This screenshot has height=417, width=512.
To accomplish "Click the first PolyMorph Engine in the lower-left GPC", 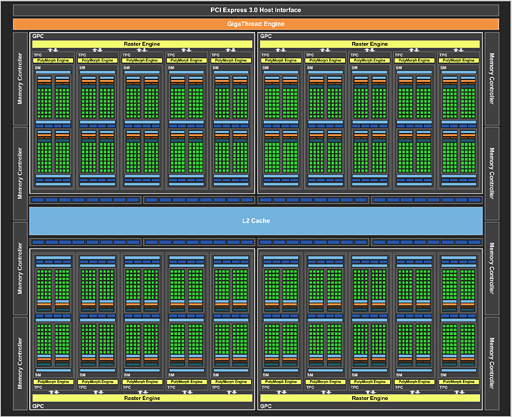I will pos(53,382).
